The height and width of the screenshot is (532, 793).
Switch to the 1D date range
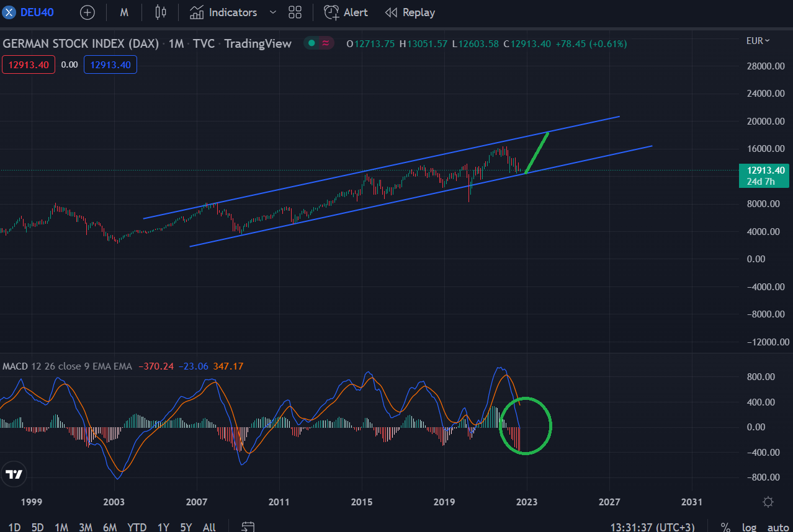(14, 527)
